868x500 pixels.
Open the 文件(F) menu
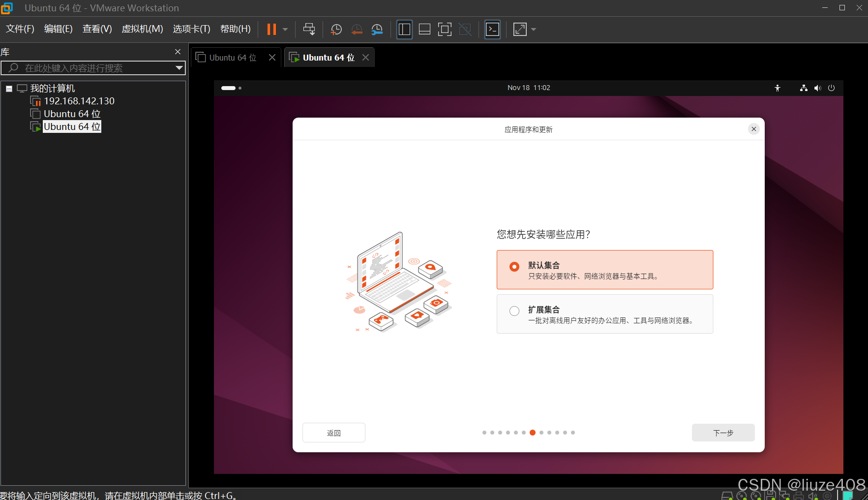(20, 29)
